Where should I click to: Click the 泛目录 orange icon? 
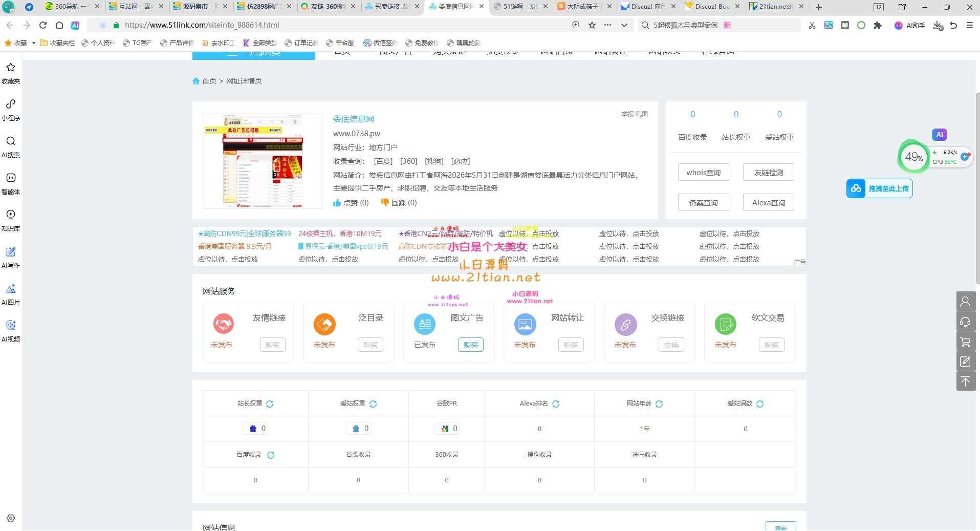click(324, 324)
